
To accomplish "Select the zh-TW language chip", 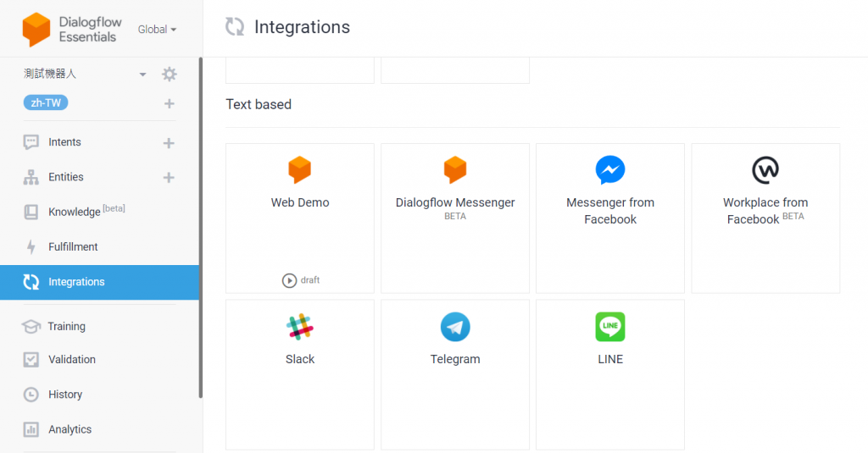I will (46, 103).
